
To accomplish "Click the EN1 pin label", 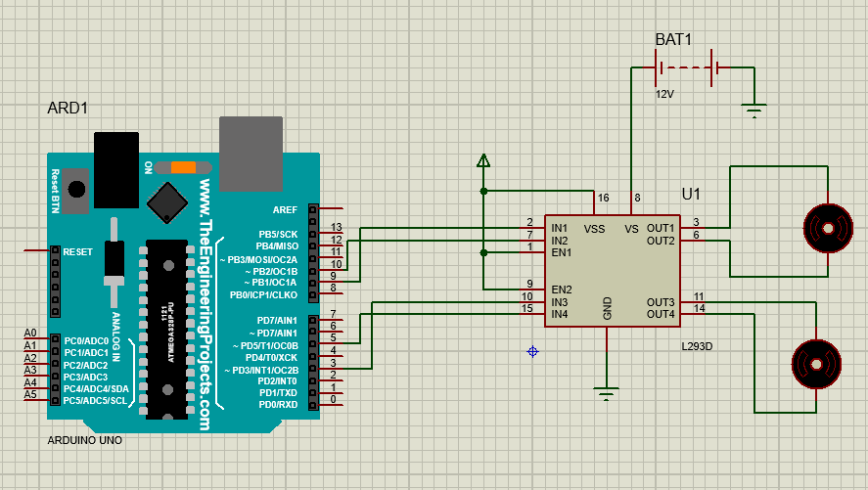I will (561, 252).
